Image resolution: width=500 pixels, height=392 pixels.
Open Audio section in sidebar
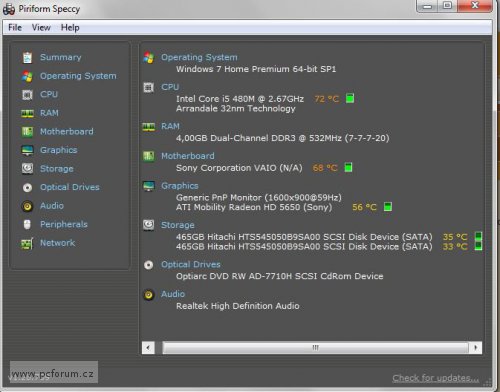(52, 206)
